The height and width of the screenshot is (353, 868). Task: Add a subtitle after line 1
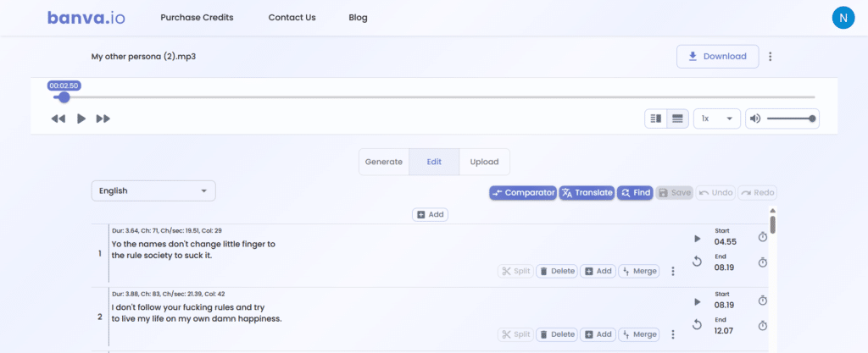pos(598,271)
